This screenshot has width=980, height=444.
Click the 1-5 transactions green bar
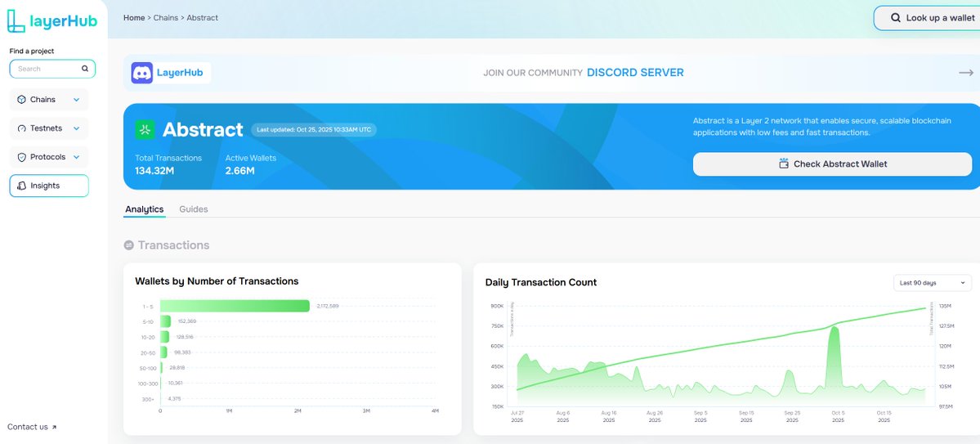235,306
